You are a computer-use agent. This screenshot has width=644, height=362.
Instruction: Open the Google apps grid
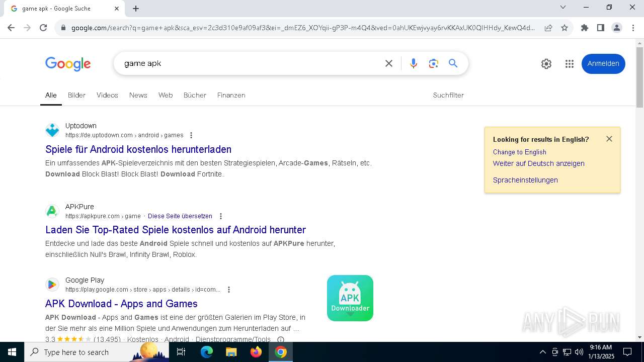(570, 64)
